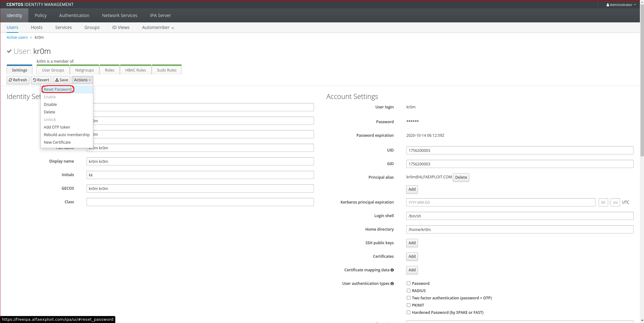
Task: Select Reset Password from Actions menu
Action: (58, 89)
